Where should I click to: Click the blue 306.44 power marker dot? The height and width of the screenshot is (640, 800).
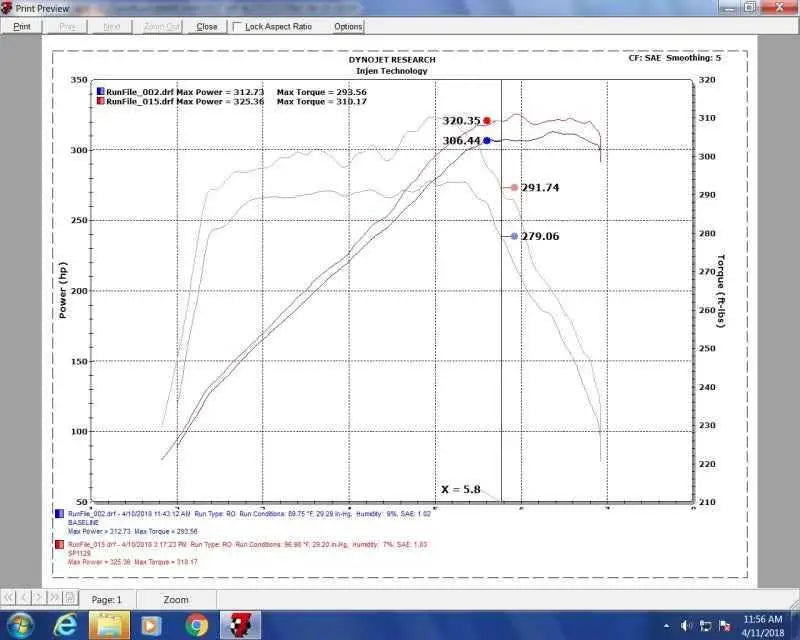click(x=487, y=140)
